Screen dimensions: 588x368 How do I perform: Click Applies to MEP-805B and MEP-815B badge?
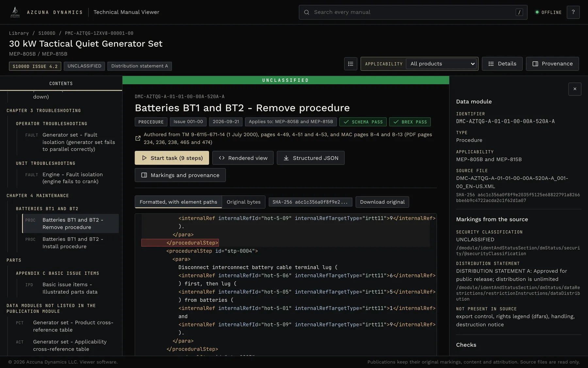[291, 122]
